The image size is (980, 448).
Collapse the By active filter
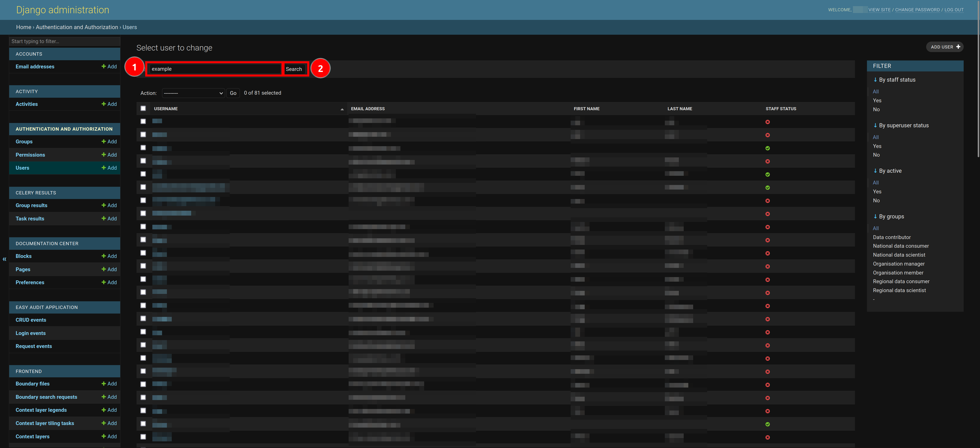click(887, 171)
